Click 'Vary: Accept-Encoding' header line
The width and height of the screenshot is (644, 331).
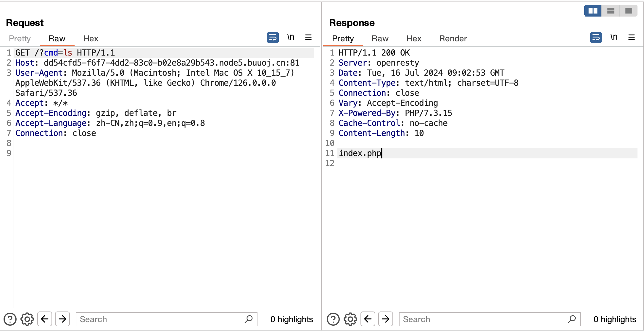(x=388, y=103)
